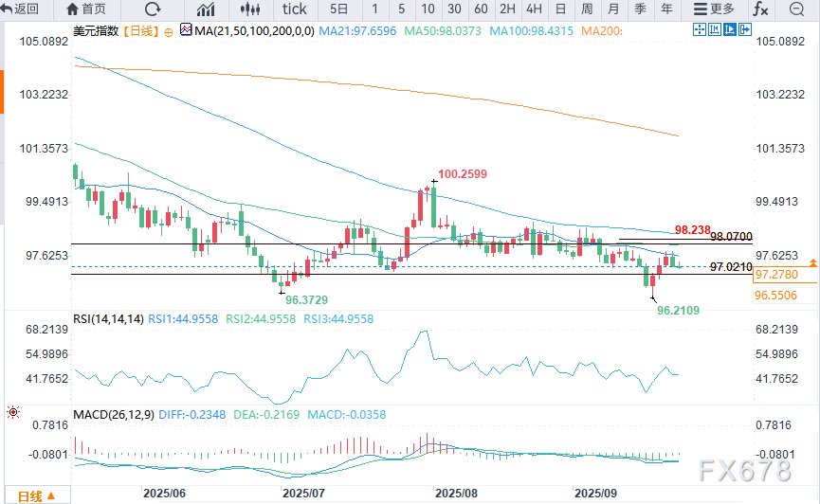
Task: Click the highlighted scroll-to-latest axis icon
Action: pos(730,29)
